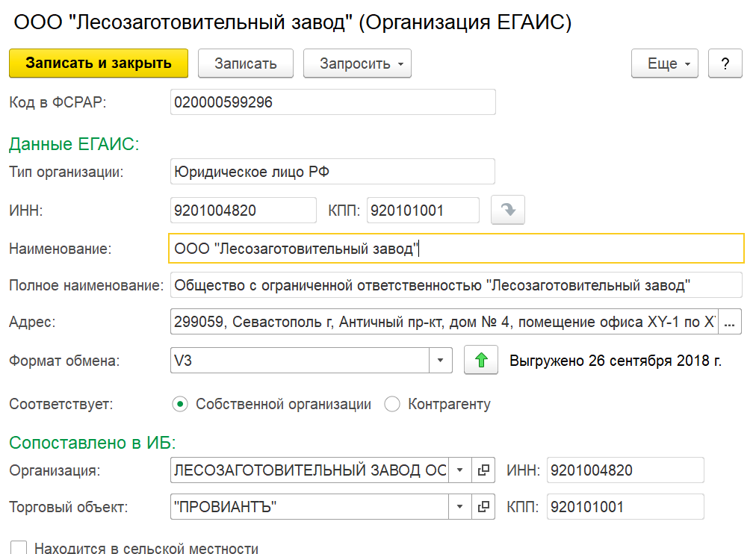Click the green upload arrow button

coord(480,361)
